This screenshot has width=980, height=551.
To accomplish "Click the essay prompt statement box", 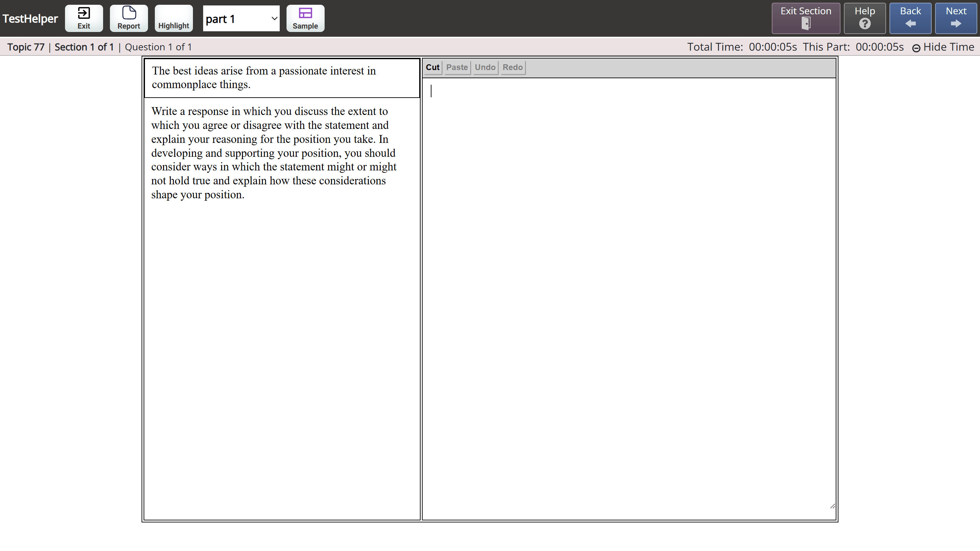I will [282, 78].
